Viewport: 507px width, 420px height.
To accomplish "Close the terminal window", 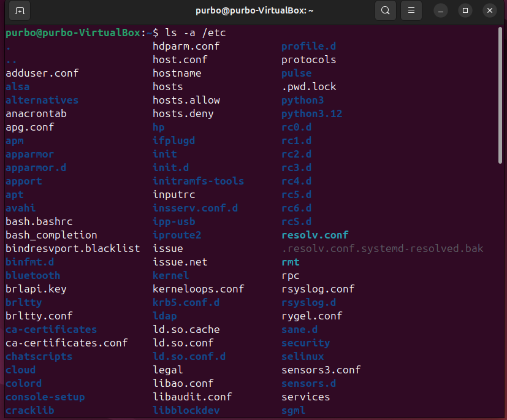I will click(490, 10).
